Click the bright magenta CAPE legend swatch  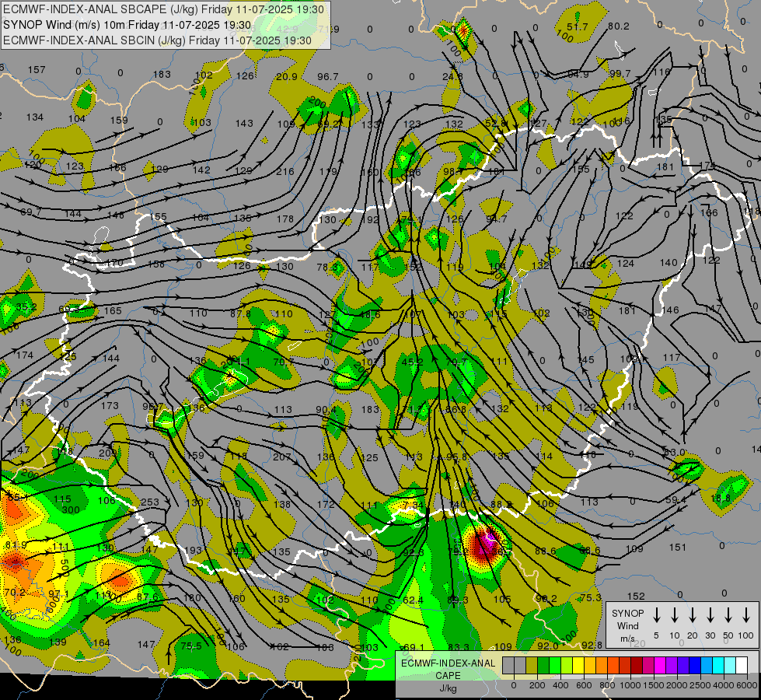(x=660, y=665)
